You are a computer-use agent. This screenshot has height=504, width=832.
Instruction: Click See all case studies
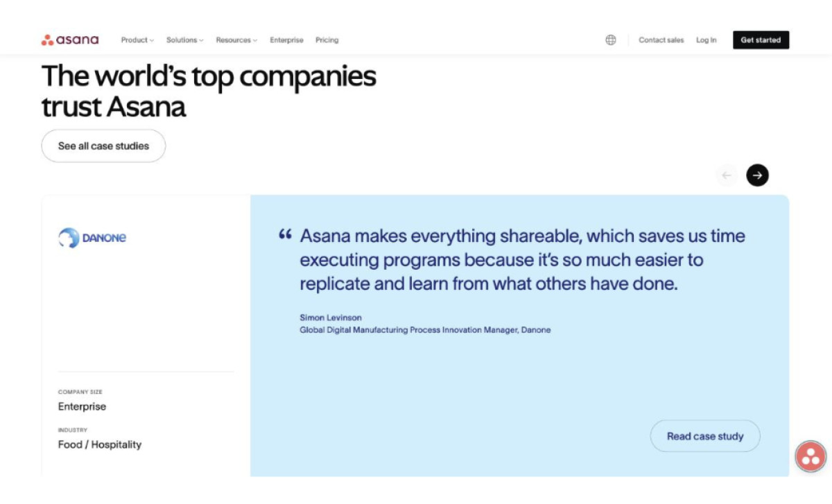click(x=103, y=146)
